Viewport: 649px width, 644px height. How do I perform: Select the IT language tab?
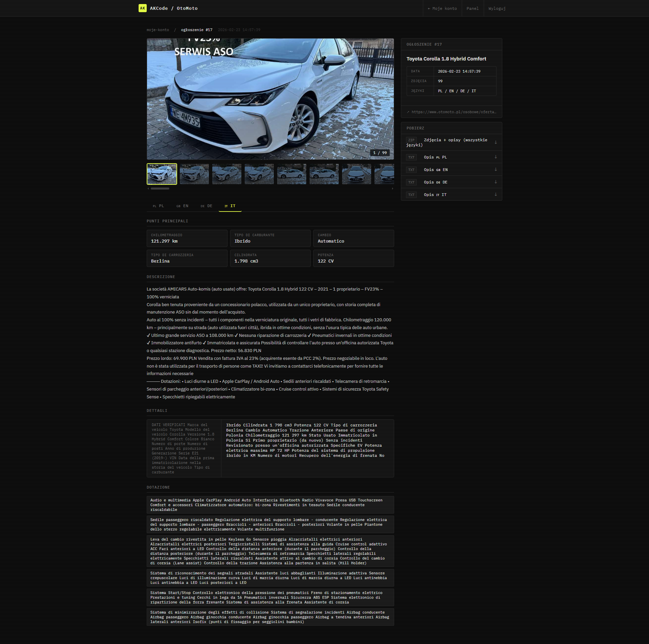(x=230, y=206)
